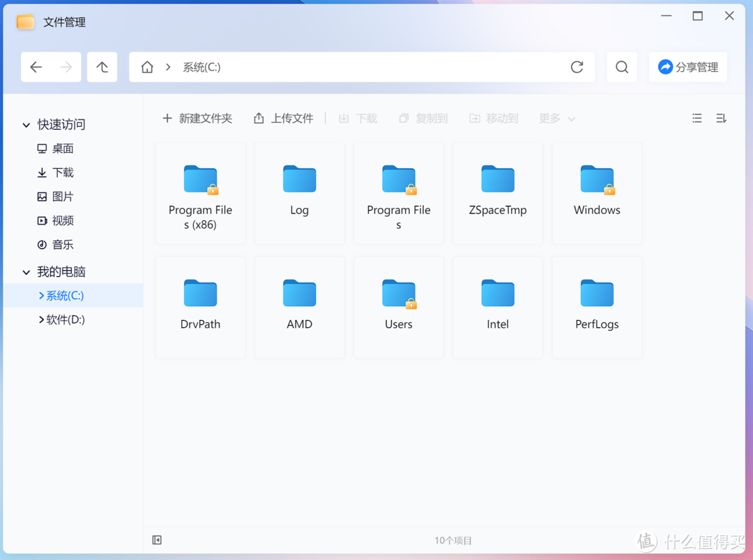Screen dimensions: 753x560
Task: Click the back navigation arrow
Action: 36,66
